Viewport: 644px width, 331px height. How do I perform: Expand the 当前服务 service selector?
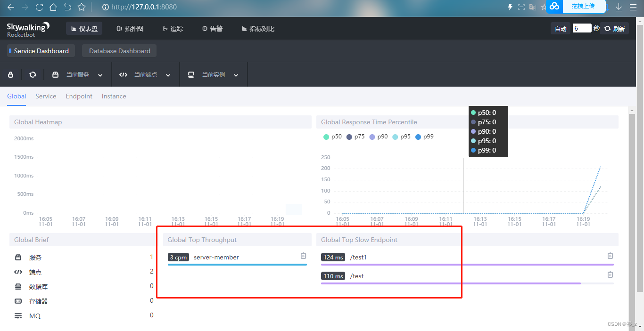click(77, 75)
